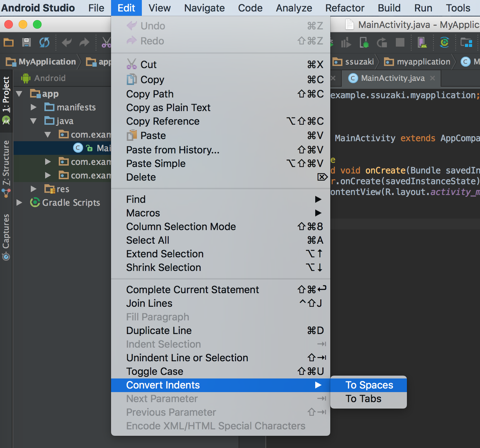The image size is (480, 448).
Task: Click Copy Reference menu entry
Action: click(x=220, y=121)
